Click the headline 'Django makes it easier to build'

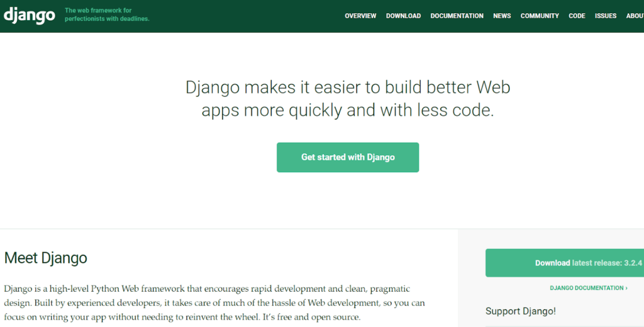pos(348,99)
